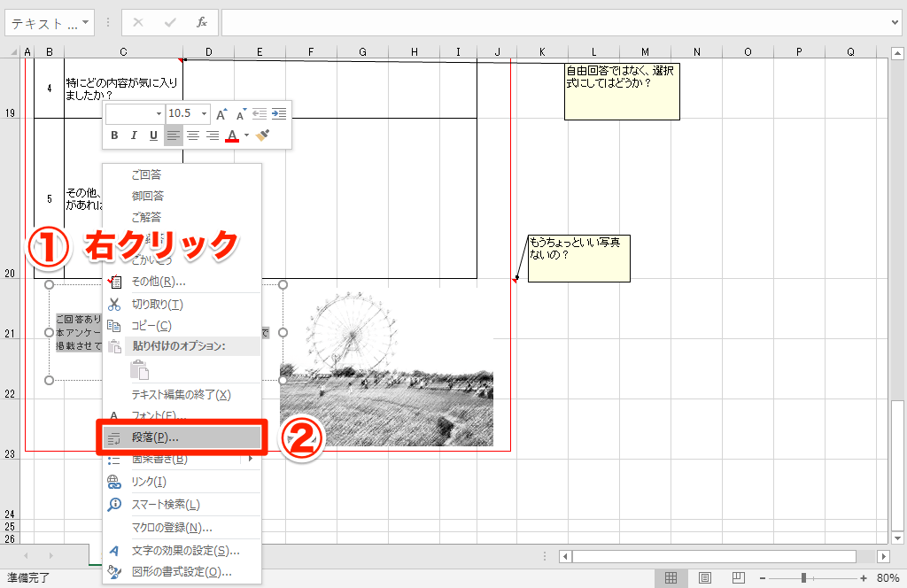
Task: Click comment もうちょっといい写真ないの？
Action: point(579,259)
